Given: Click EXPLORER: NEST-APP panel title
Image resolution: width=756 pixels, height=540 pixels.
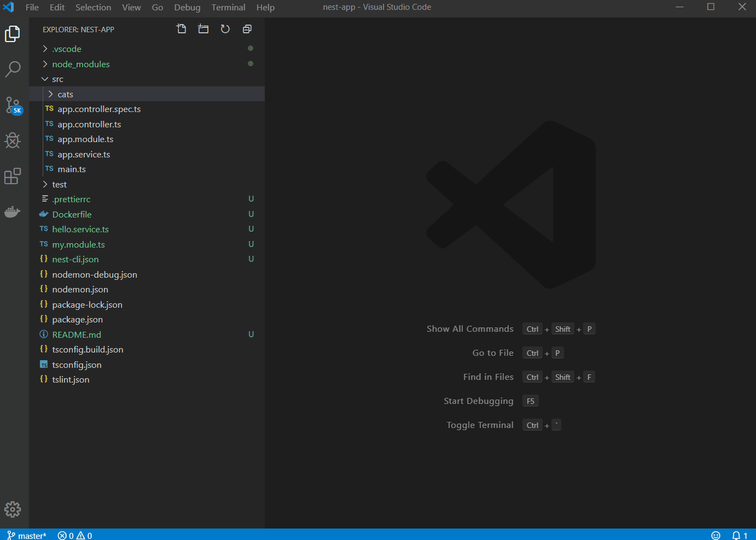Looking at the screenshot, I should pyautogui.click(x=78, y=30).
